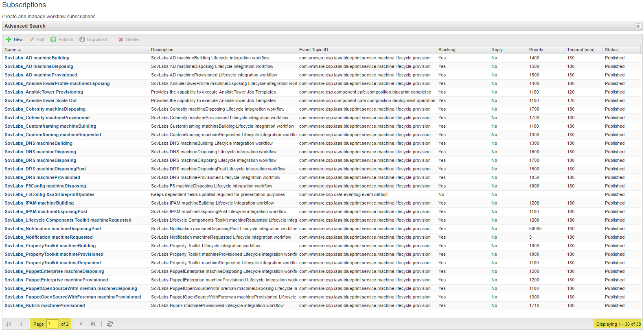Click the Edit pencil icon
Viewport: 644px width, 331px height.
point(32,39)
